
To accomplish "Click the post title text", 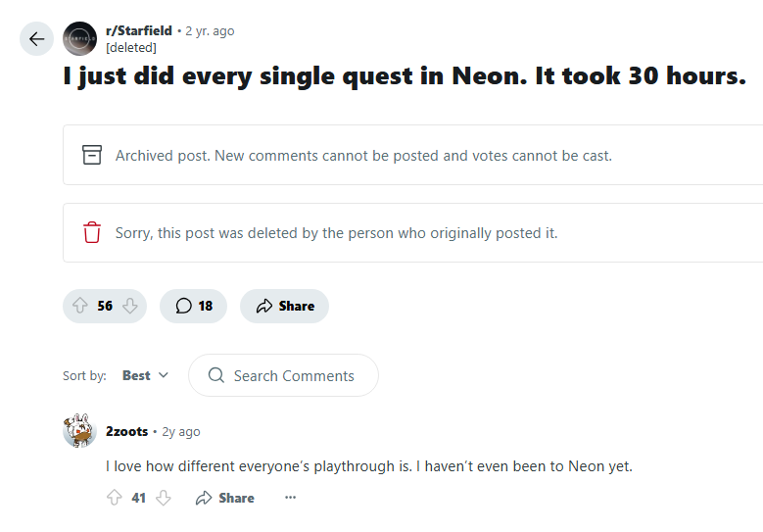I will 405,76.
